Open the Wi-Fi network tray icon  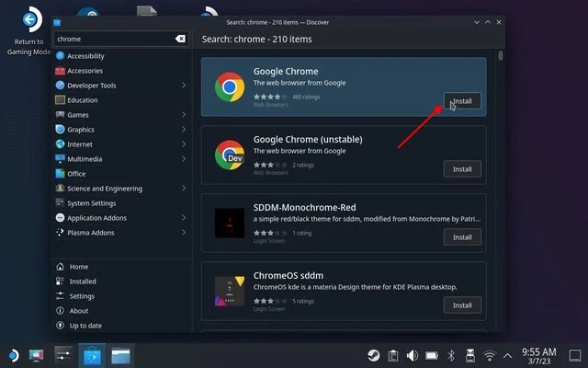(x=490, y=355)
